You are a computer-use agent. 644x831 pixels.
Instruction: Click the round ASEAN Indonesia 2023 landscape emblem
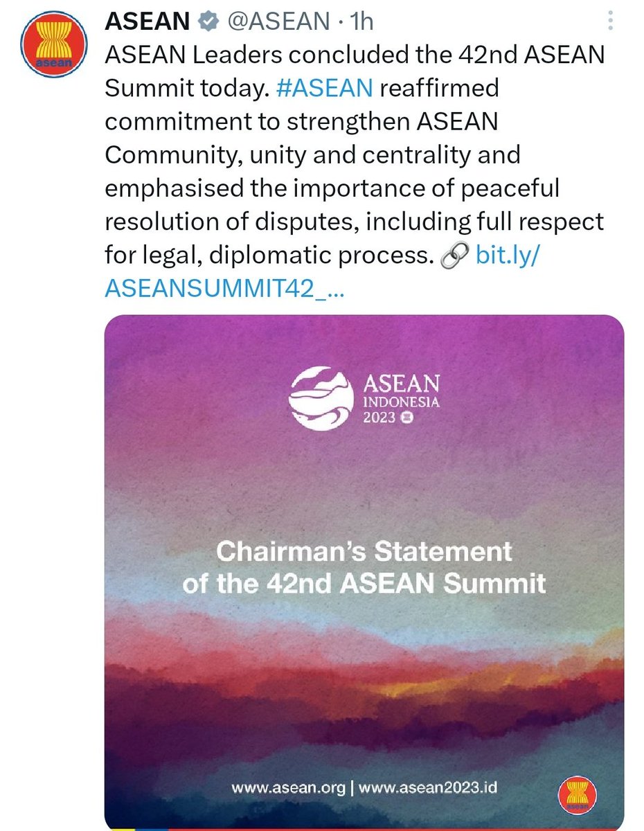coord(321,397)
